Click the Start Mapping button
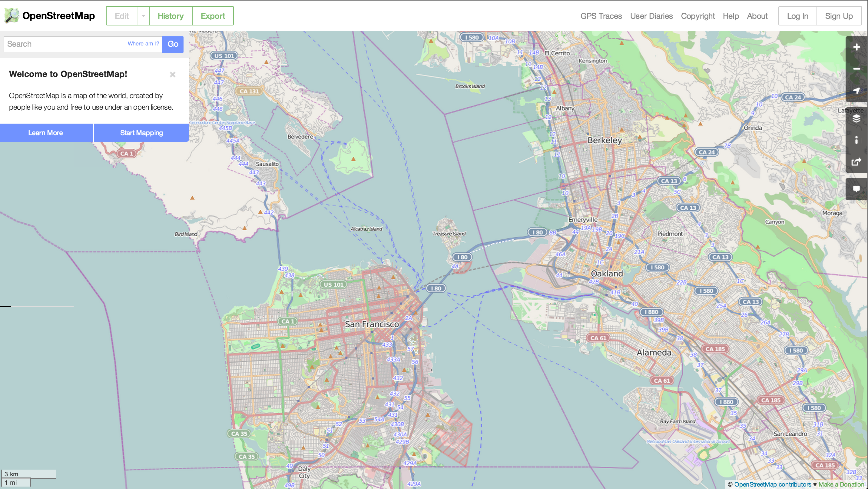 point(141,133)
